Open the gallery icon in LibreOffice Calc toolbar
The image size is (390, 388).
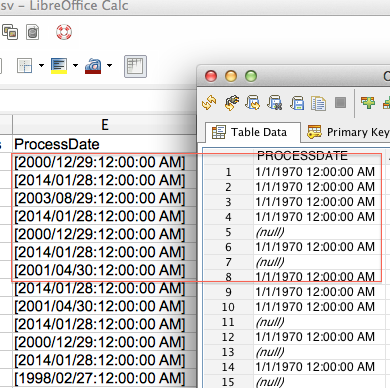point(10,32)
